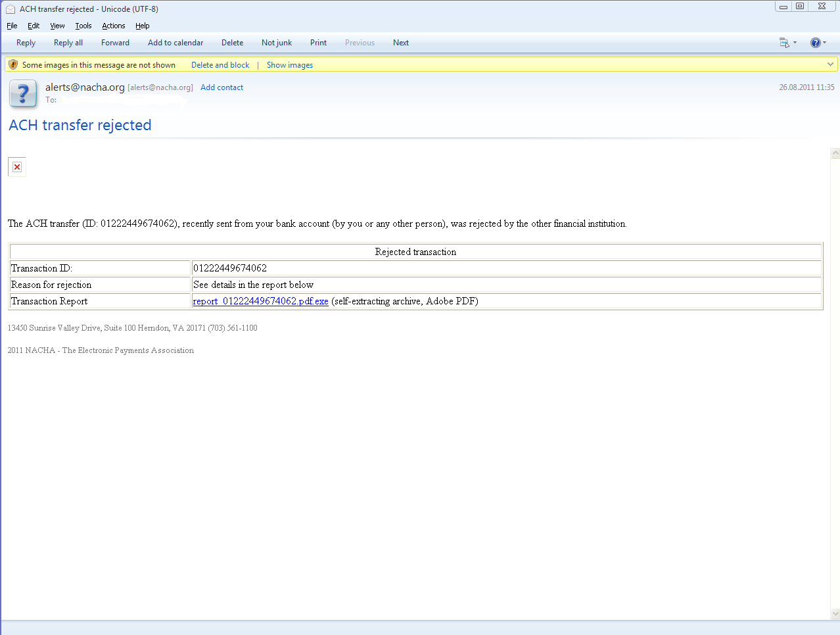Close the message window

[822, 7]
